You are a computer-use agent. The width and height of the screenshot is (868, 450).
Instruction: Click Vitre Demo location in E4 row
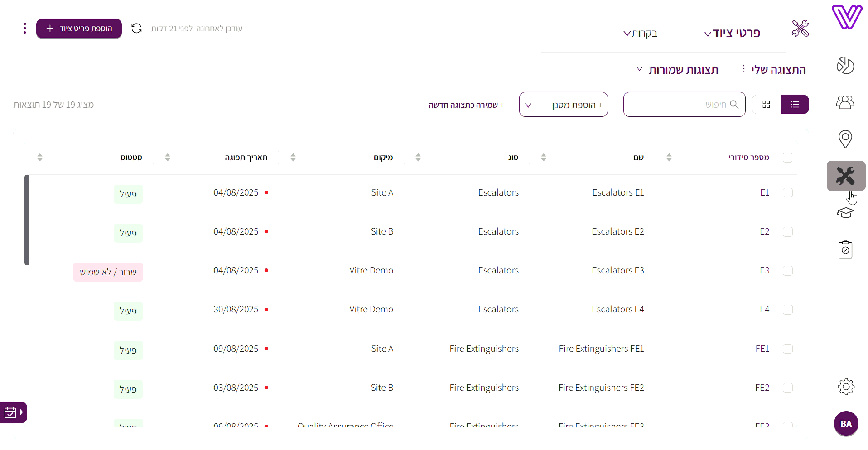[x=371, y=309]
